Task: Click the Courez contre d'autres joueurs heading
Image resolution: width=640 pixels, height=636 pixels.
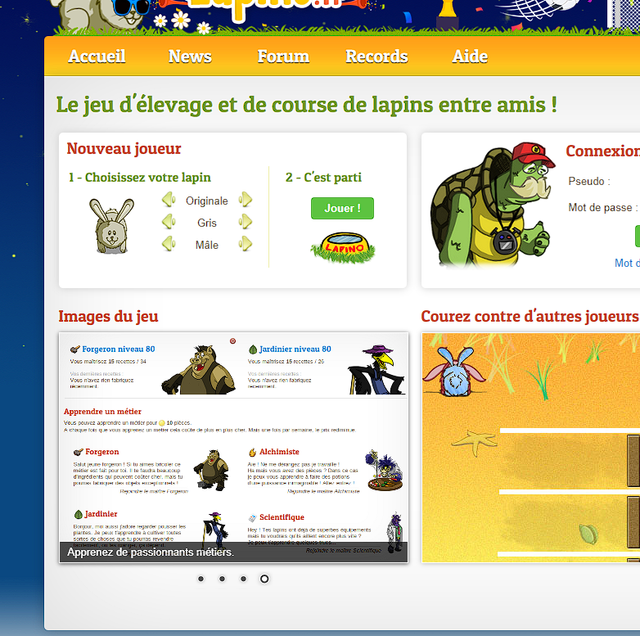Action: pyautogui.click(x=530, y=316)
